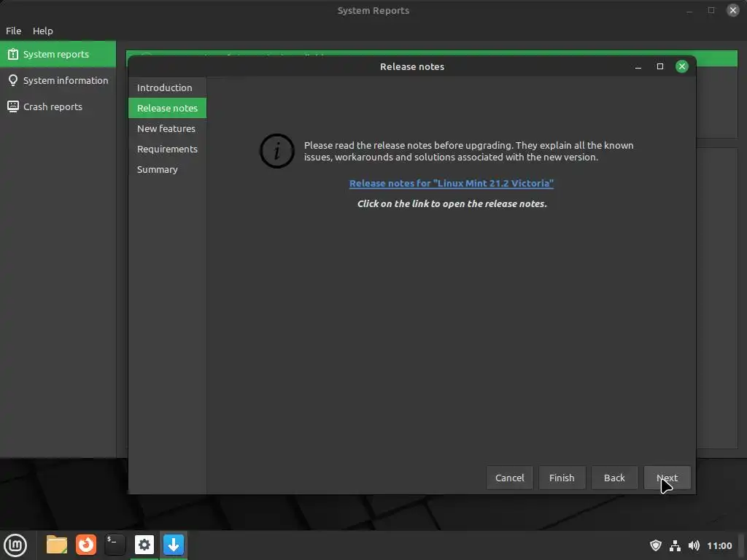Switch to the blue download-arrow upgrade app in taskbar

tap(174, 545)
